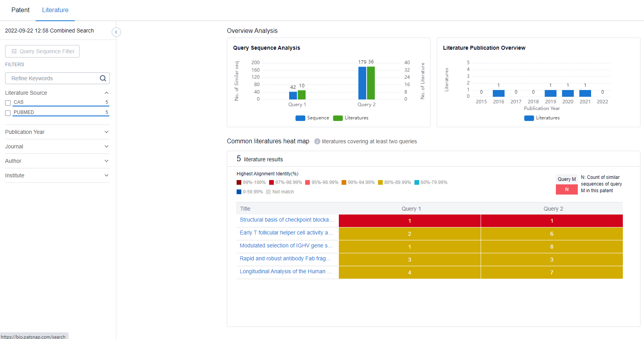Viewport: 644px width, 339px height.
Task: Expand the Journal filter
Action: pos(107,146)
